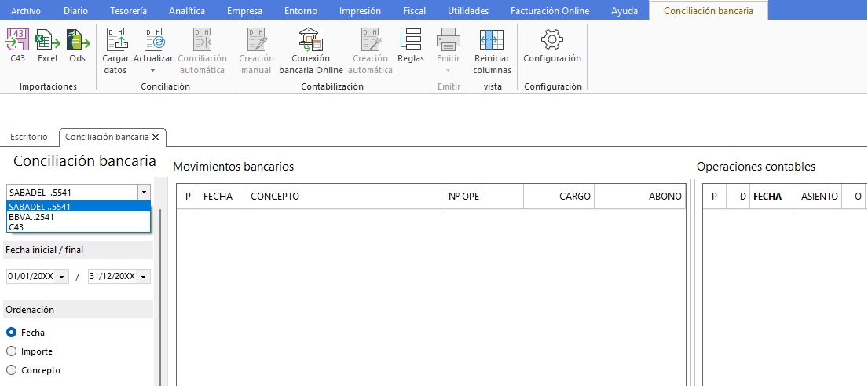868x386 pixels.
Task: Open Configuración gear settings
Action: [552, 46]
